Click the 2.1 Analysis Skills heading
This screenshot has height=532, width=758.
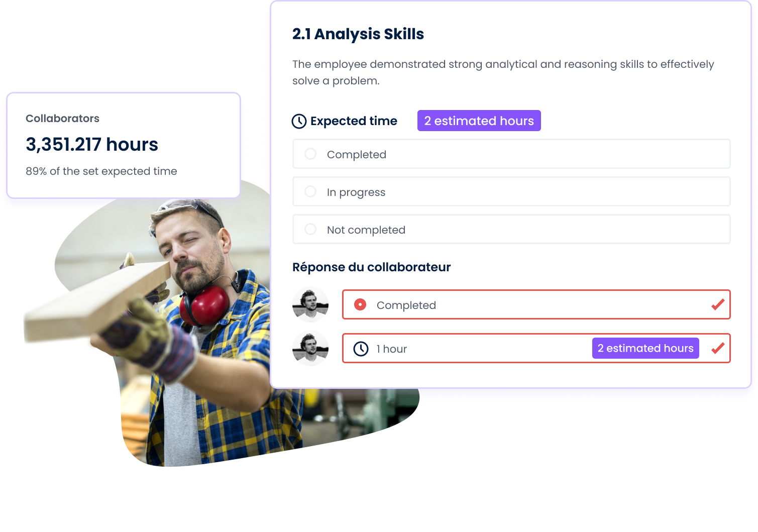point(358,34)
